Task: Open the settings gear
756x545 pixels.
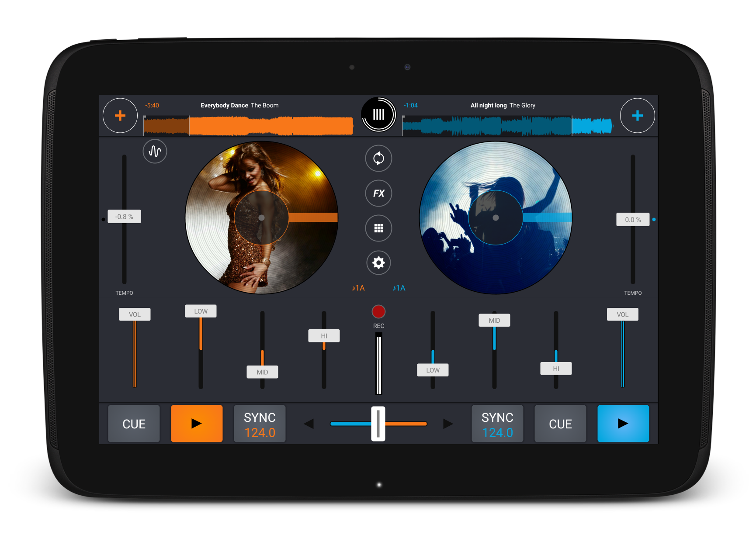Action: coord(378,262)
